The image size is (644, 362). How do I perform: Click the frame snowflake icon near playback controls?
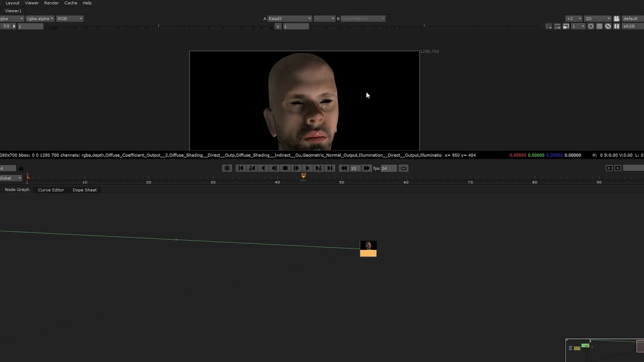tap(227, 168)
